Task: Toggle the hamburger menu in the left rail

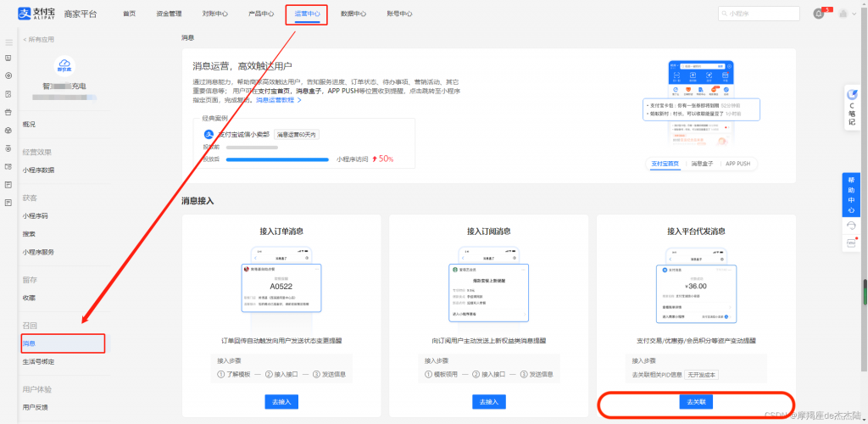Action: pyautogui.click(x=8, y=42)
